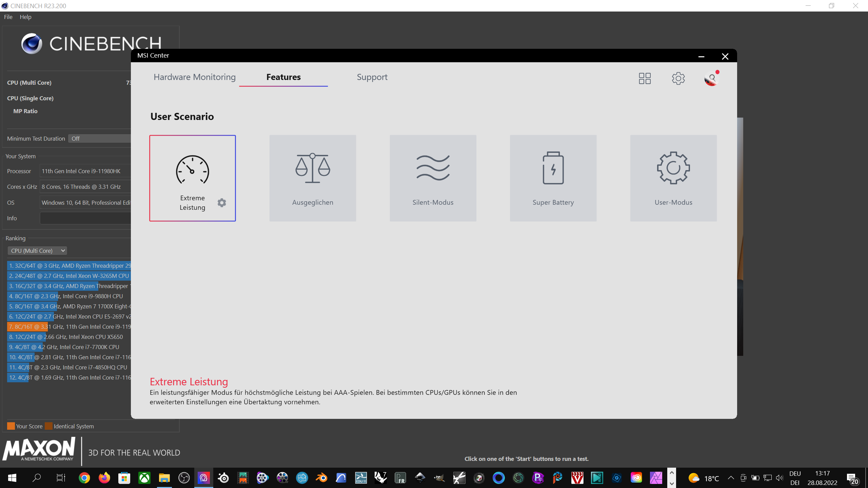Screen dimensions: 868x488
Task: Choose the User-Modus gear tile
Action: tap(673, 178)
